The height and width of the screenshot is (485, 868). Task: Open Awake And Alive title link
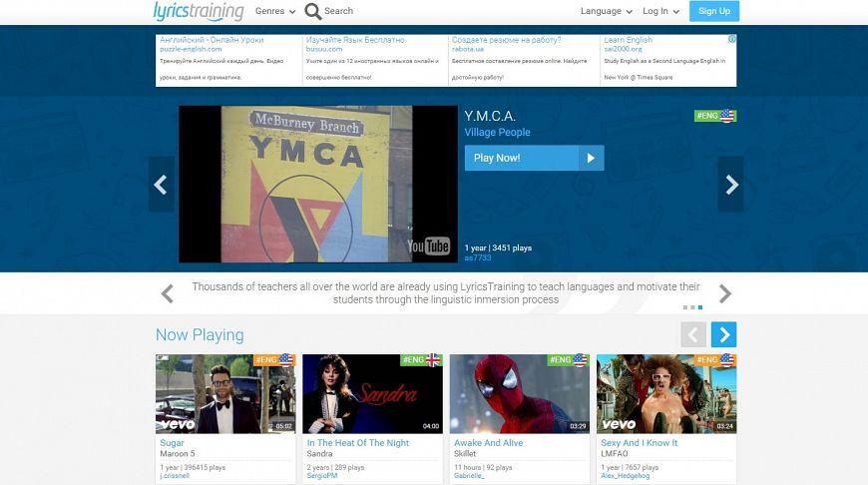(x=488, y=443)
